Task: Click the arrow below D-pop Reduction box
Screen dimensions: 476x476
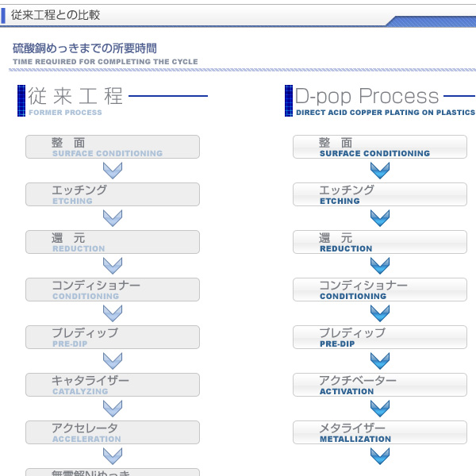Action: [x=380, y=266]
